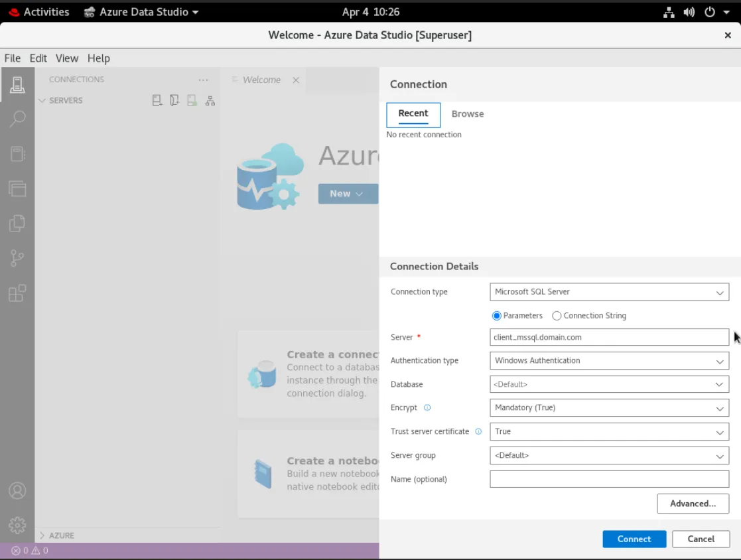Click the 'No recent connection' text

[424, 135]
